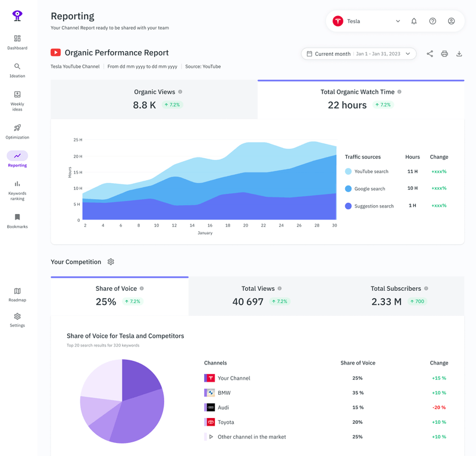
Task: Click the Audi channel row
Action: coord(326,407)
